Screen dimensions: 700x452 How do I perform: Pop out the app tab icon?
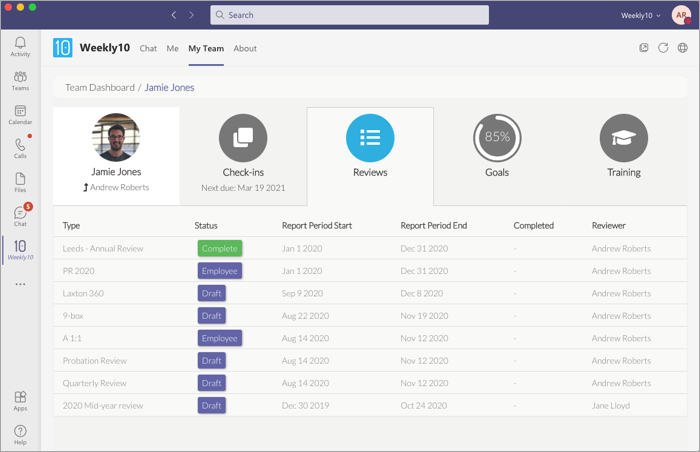point(643,48)
